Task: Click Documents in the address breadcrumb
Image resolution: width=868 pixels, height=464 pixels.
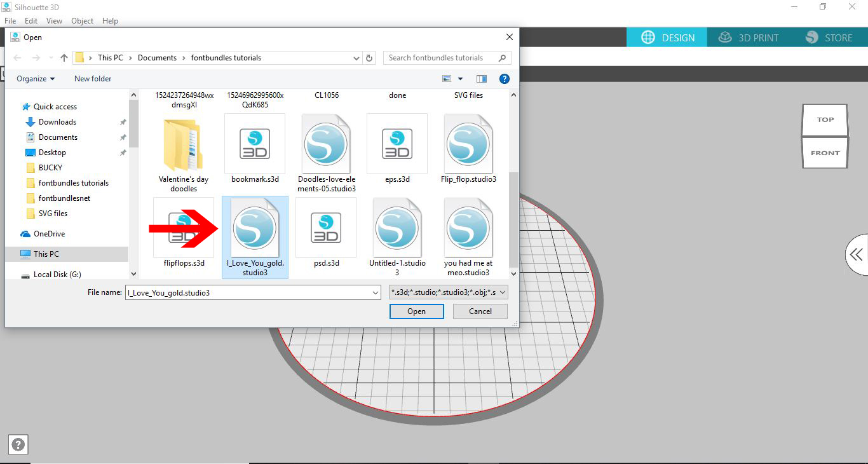Action: [157, 58]
